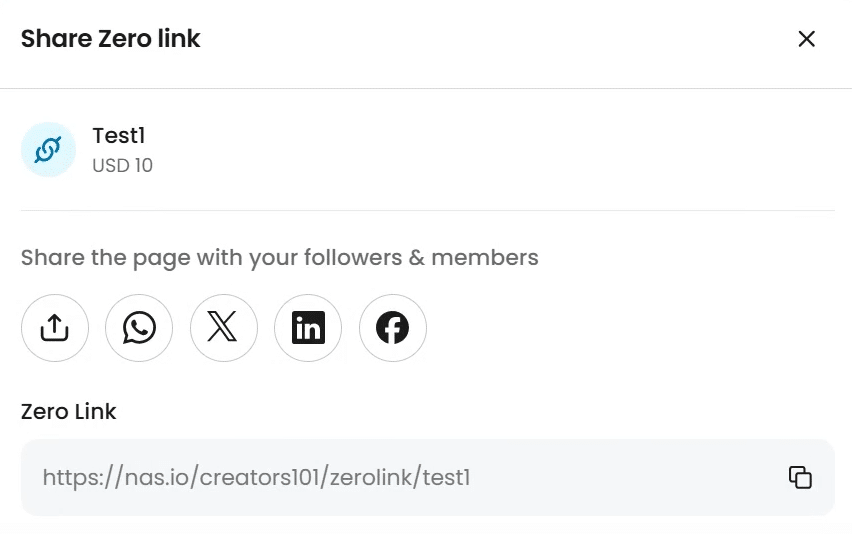Open the generic share/export icon
Viewport: 852px width, 534px height.
(x=55, y=327)
